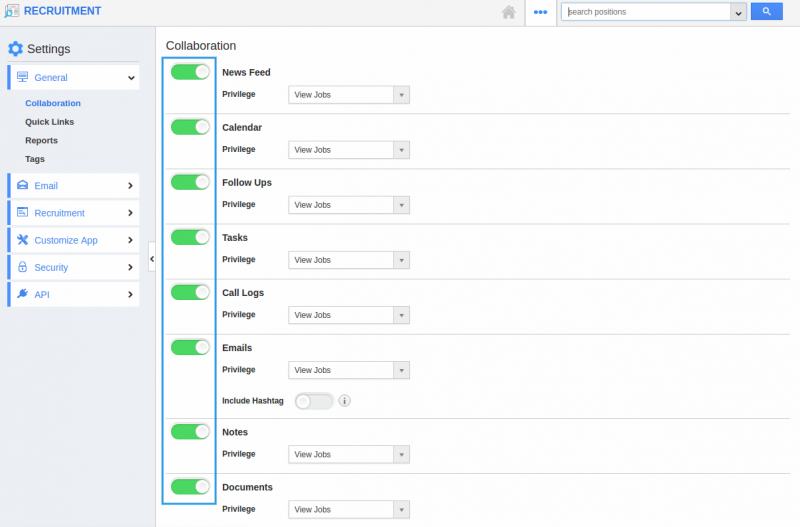Open the News Feed privilege dropdown
Screen dimensions: 800x527
coord(349,95)
